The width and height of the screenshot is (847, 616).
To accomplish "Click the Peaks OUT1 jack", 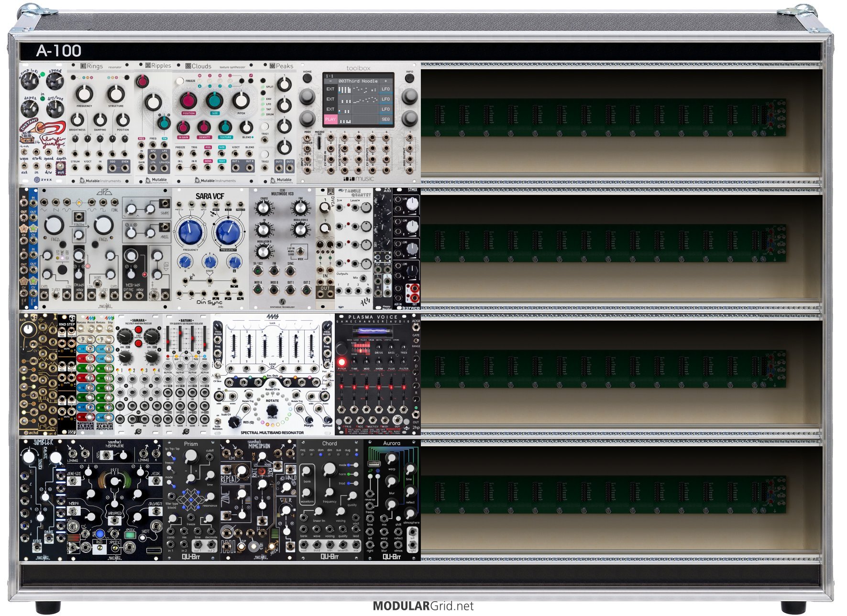I will [279, 168].
